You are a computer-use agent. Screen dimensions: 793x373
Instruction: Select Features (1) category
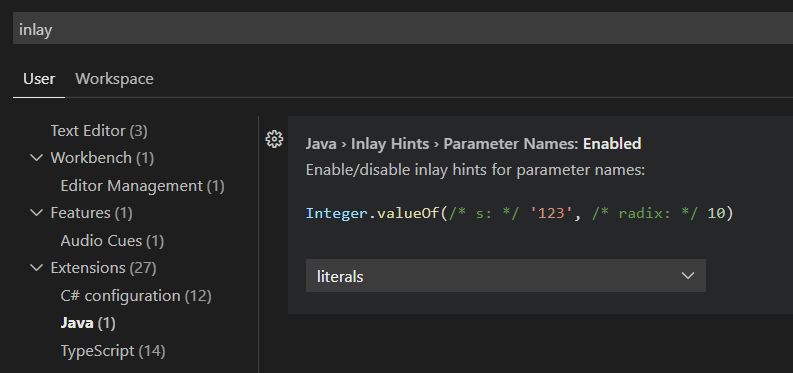tap(92, 213)
